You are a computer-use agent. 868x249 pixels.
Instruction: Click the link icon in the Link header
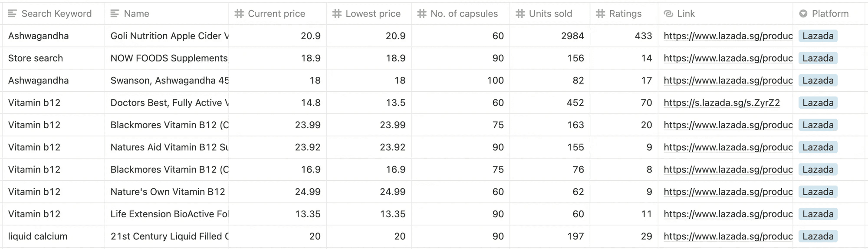(x=668, y=14)
